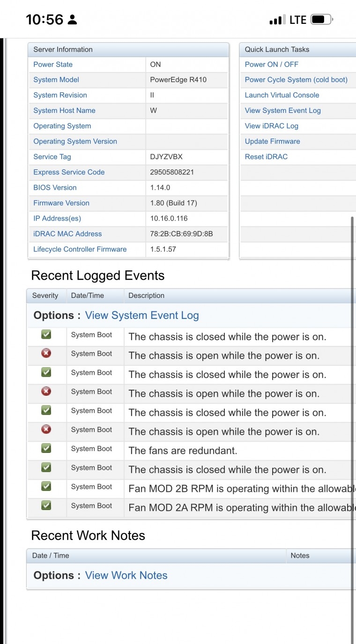Screen dimensions: 356x644
Task: Click the Recent Logged Events heading
Action: point(98,275)
